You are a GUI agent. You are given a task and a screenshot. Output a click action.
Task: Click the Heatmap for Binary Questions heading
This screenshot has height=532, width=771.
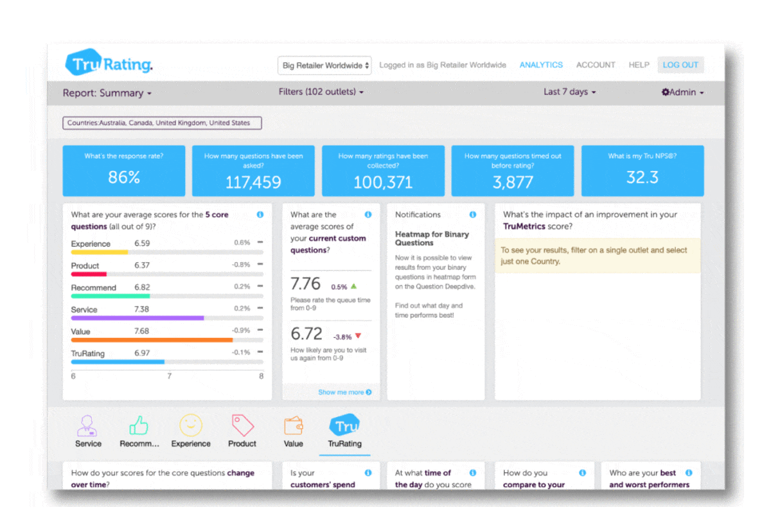pos(432,238)
